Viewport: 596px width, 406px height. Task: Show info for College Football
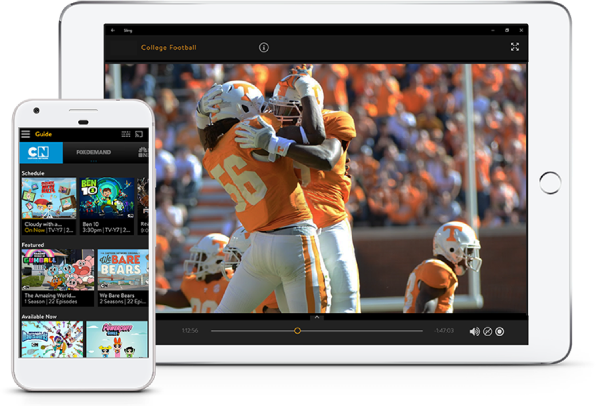click(264, 48)
